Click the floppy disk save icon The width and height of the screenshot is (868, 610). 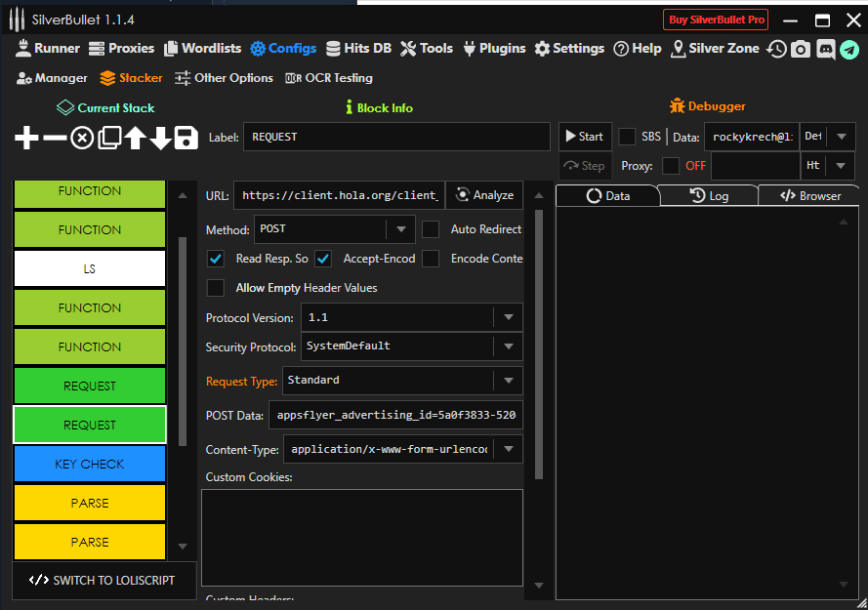[186, 139]
